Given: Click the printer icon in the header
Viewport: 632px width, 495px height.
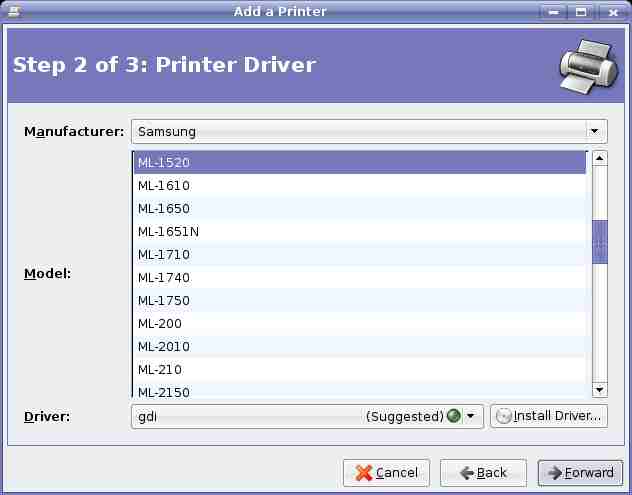Looking at the screenshot, I should tap(589, 67).
